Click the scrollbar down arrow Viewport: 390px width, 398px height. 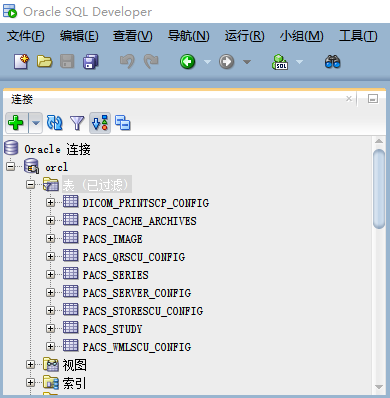tap(379, 387)
